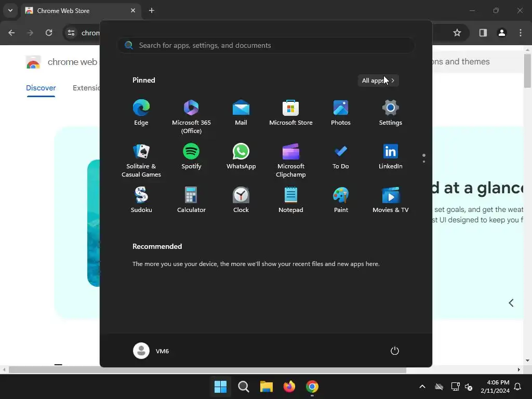This screenshot has height=399, width=532.
Task: Launch the Photos app
Action: coord(341,113)
